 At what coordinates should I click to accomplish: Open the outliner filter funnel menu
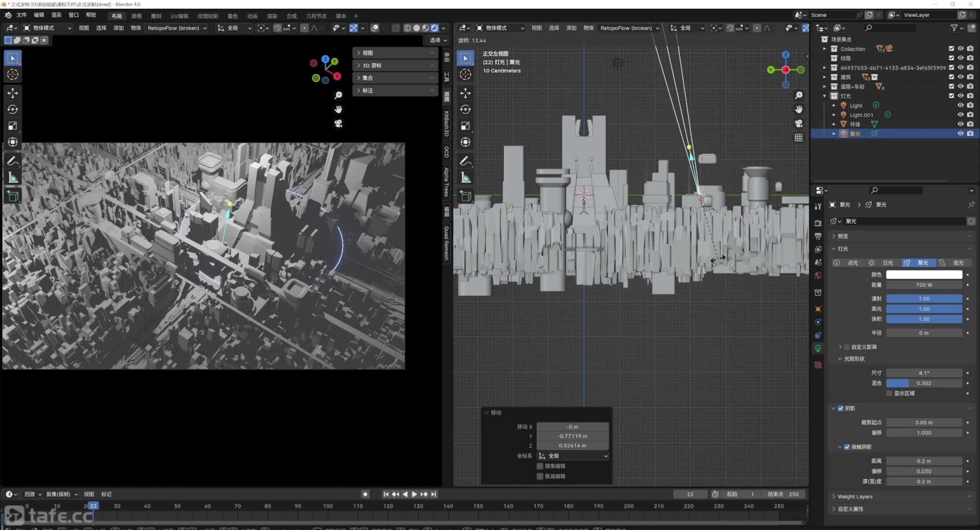click(x=957, y=28)
